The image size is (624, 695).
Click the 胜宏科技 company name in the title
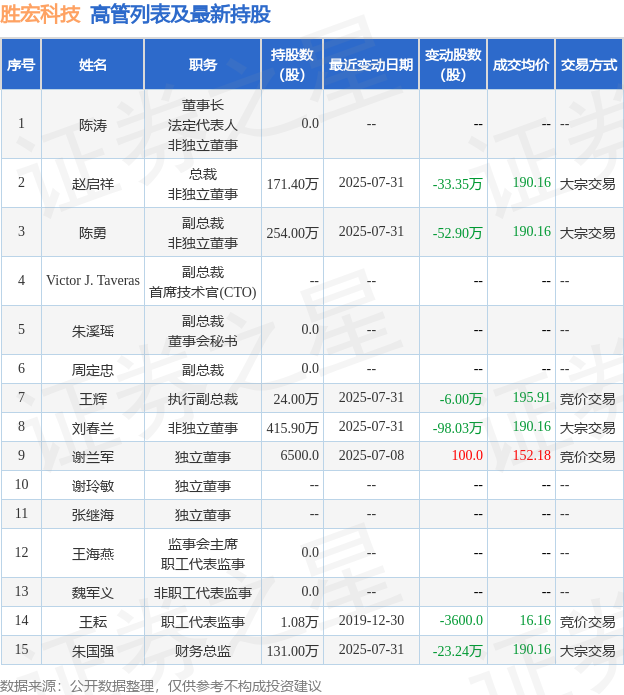(40, 14)
